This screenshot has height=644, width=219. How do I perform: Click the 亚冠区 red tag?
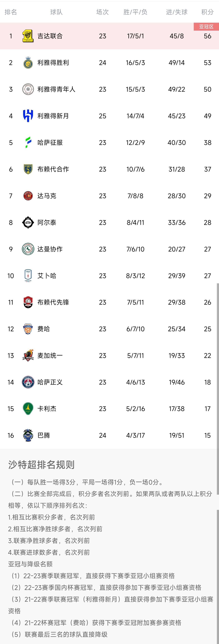pyautogui.click(x=206, y=27)
